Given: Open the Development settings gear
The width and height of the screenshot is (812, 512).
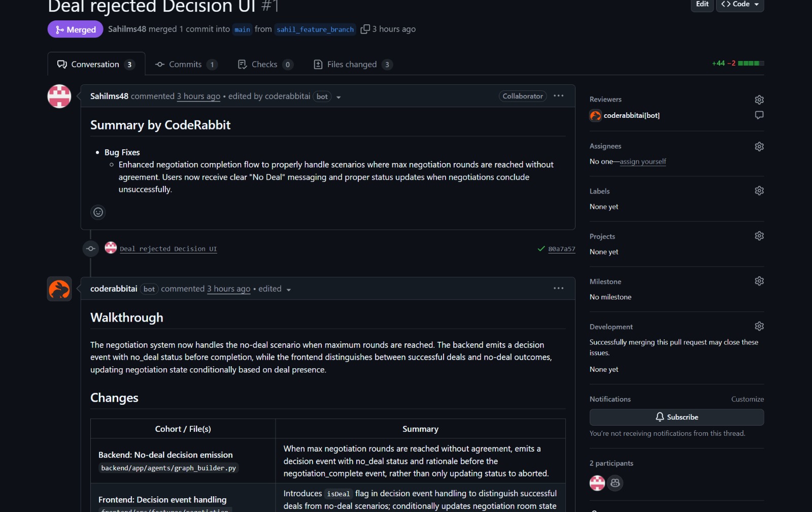Looking at the screenshot, I should click(759, 326).
